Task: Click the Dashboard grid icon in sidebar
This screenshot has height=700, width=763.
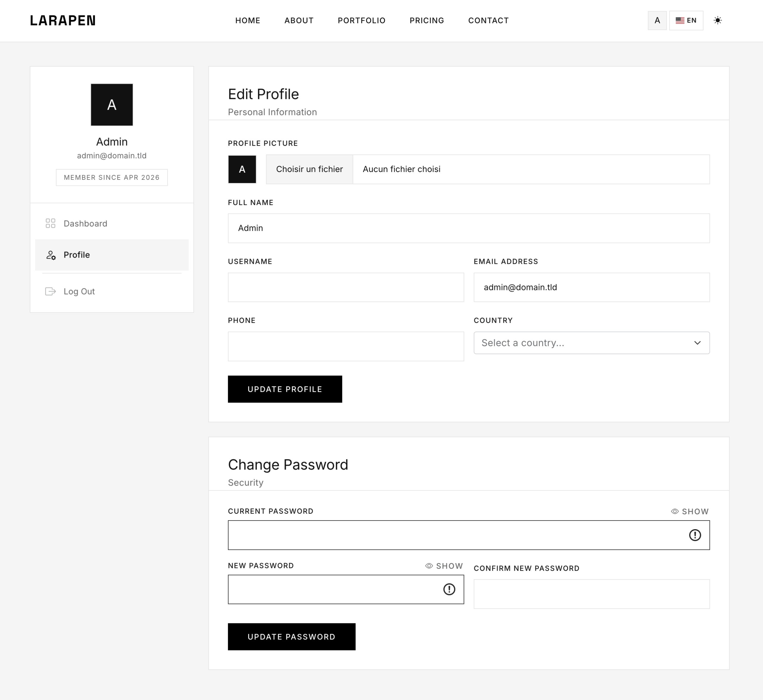Action: click(50, 224)
